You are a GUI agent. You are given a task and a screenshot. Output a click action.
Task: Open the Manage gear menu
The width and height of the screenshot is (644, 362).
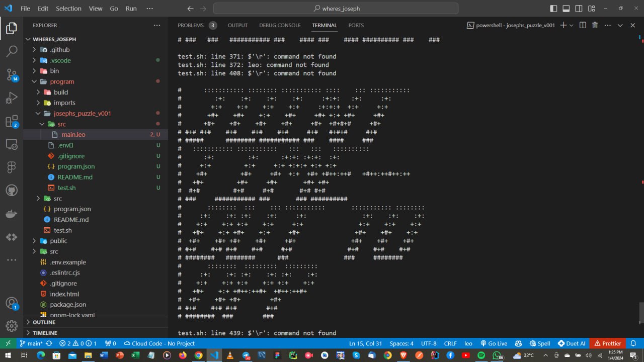click(x=11, y=326)
